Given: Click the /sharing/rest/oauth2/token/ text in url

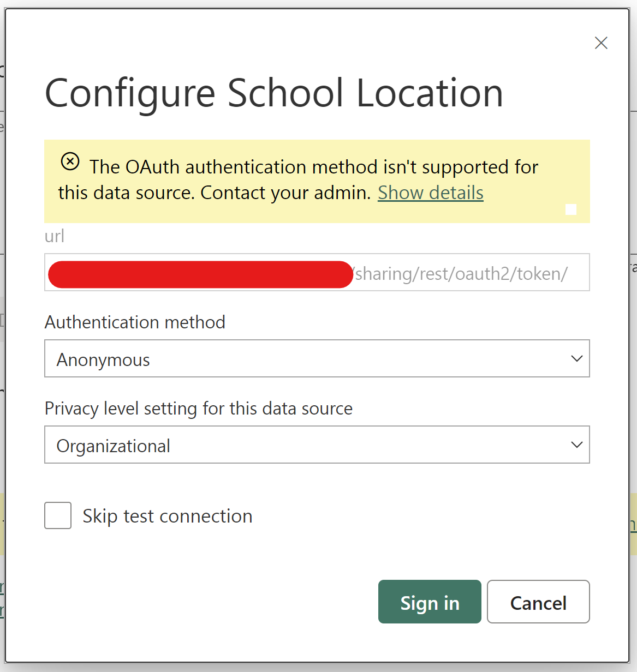Looking at the screenshot, I should pyautogui.click(x=461, y=274).
